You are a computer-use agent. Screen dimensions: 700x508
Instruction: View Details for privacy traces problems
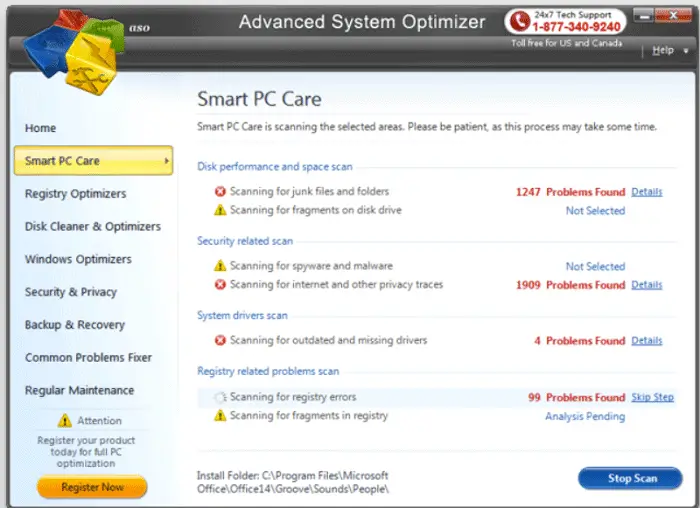click(646, 285)
